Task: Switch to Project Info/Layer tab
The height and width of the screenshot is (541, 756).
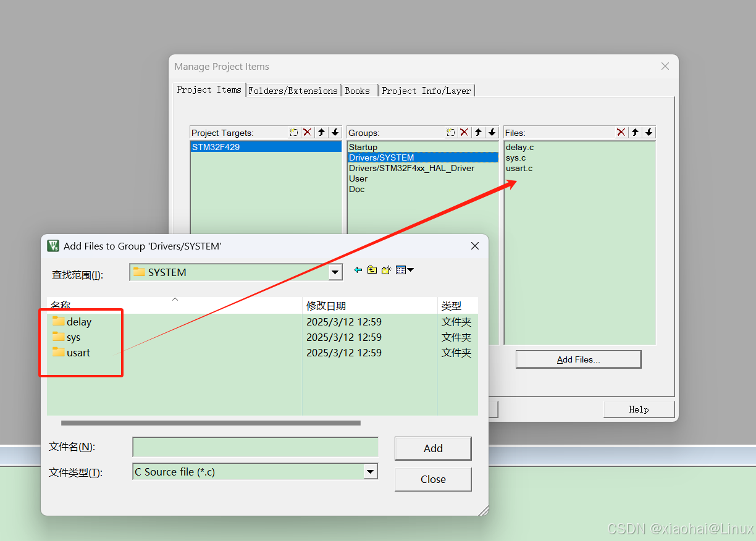Action: click(x=427, y=91)
